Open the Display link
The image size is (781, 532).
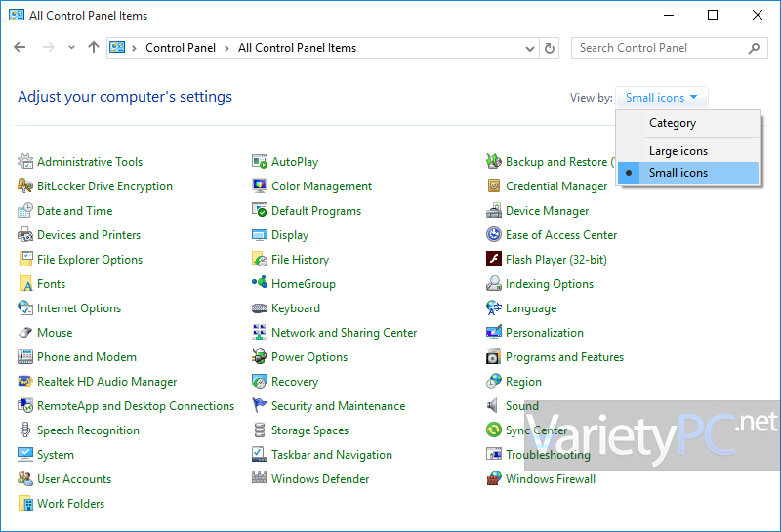click(x=290, y=234)
